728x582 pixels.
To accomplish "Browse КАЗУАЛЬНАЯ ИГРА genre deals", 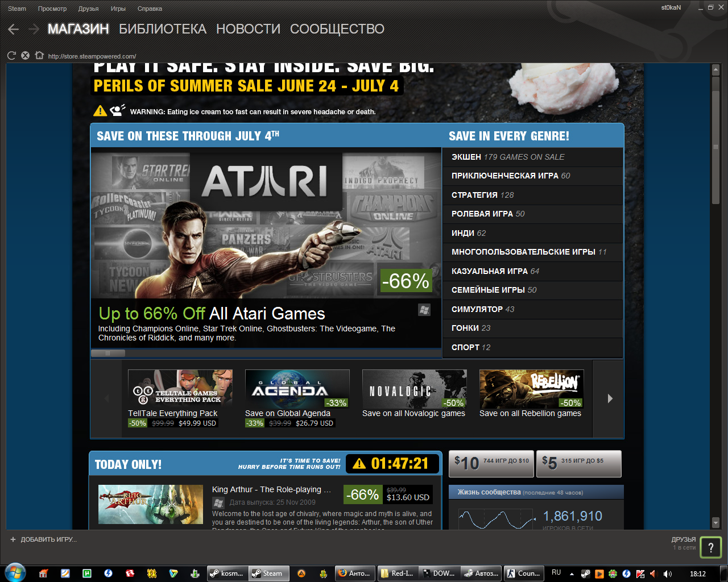I will click(532, 271).
